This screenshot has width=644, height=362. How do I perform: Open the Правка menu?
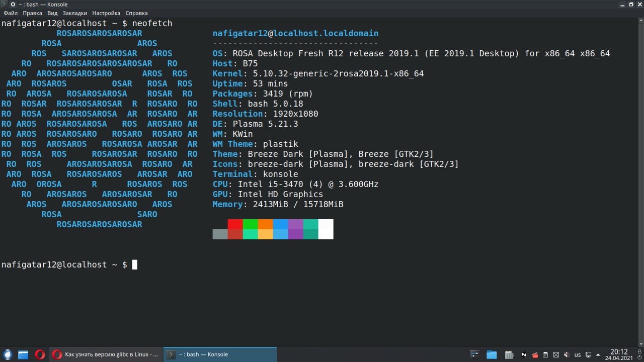coord(32,13)
